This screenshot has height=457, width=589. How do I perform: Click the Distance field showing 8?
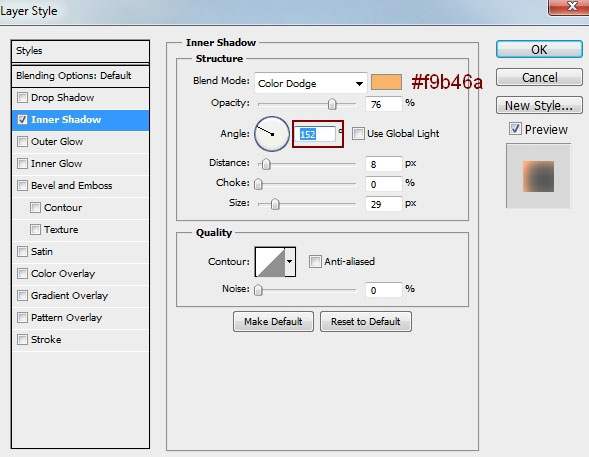[x=384, y=164]
